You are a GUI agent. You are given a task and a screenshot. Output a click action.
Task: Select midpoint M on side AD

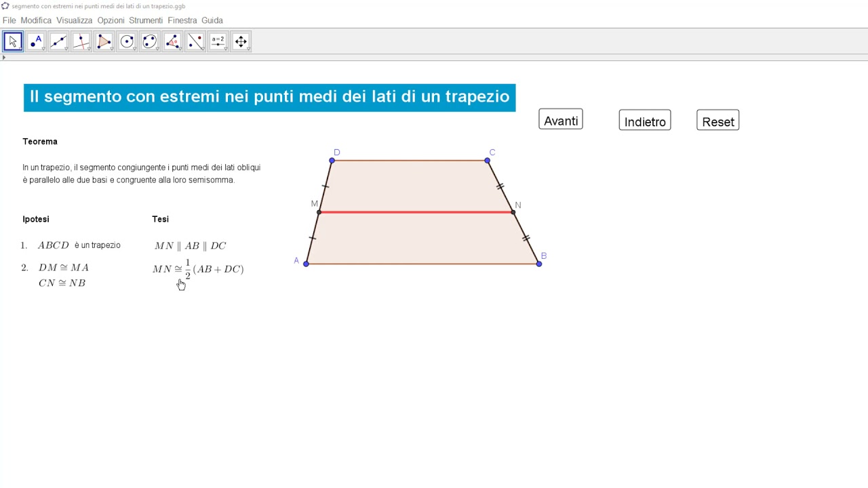pos(319,212)
